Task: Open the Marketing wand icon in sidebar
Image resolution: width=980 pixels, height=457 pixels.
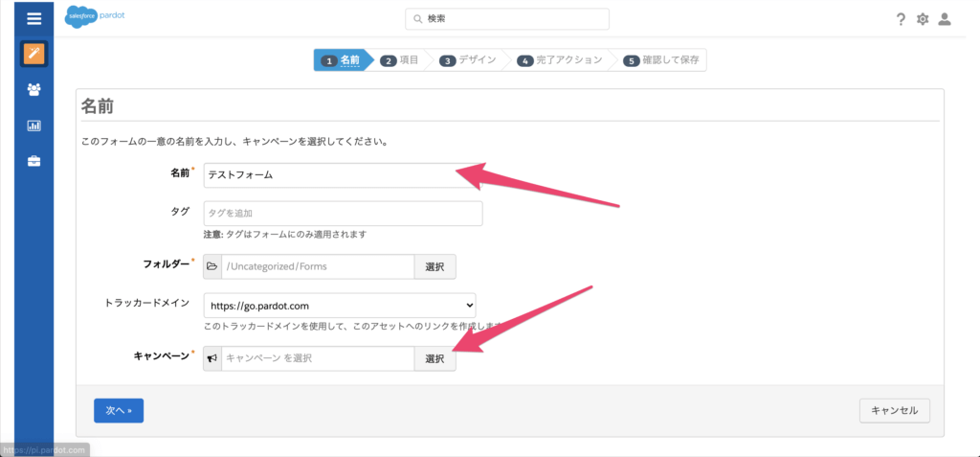Action: click(33, 54)
